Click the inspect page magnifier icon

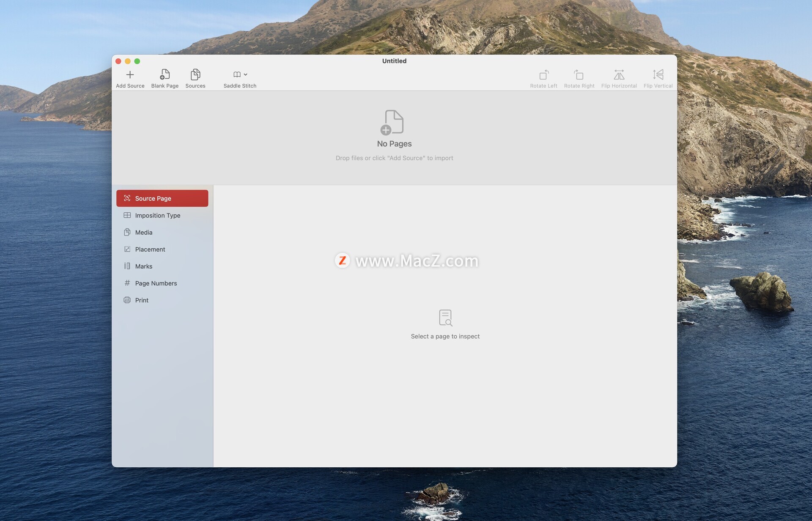(x=445, y=318)
